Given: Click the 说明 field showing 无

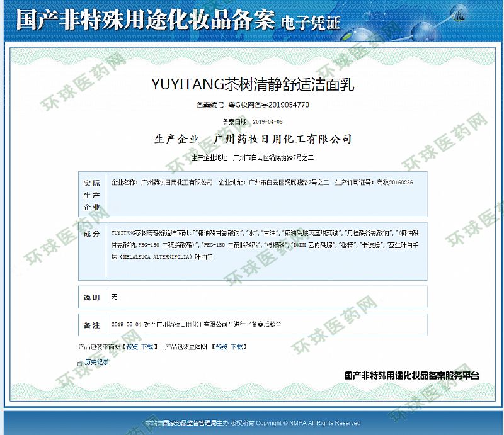Looking at the screenshot, I should (x=115, y=297).
